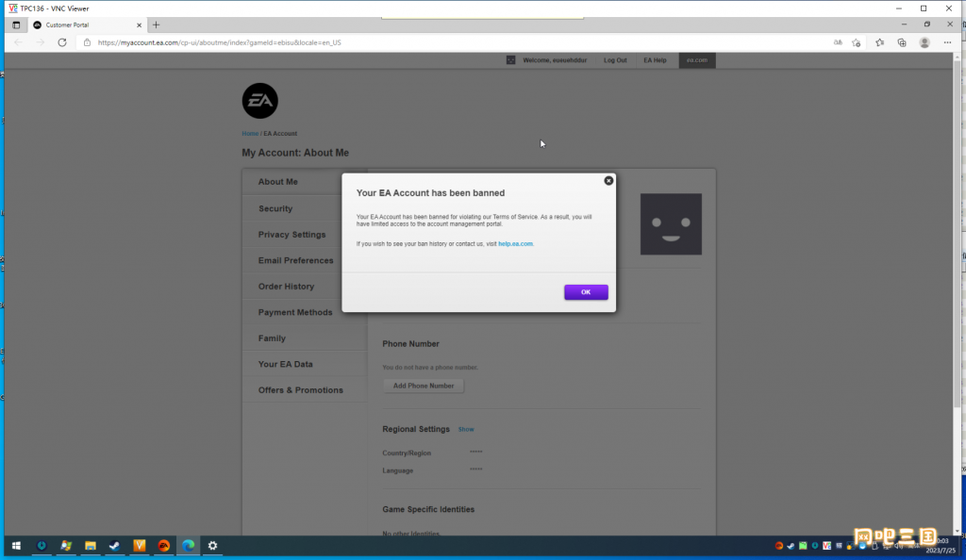Image resolution: width=966 pixels, height=560 pixels.
Task: Click the profile avatar smiley image
Action: tap(671, 224)
